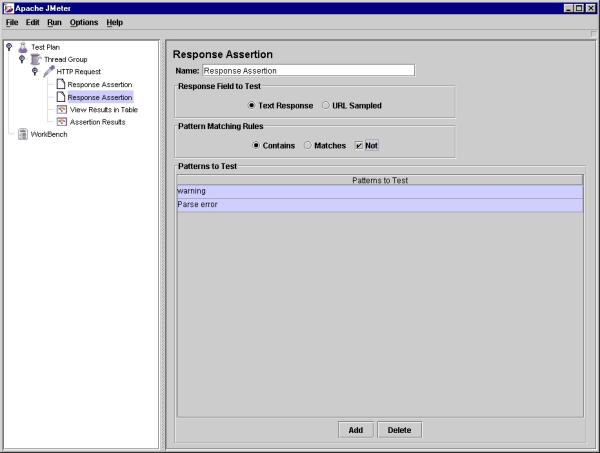Screen dimensions: 600x453
Task: Select the 'warning' pattern row
Action: 380,191
